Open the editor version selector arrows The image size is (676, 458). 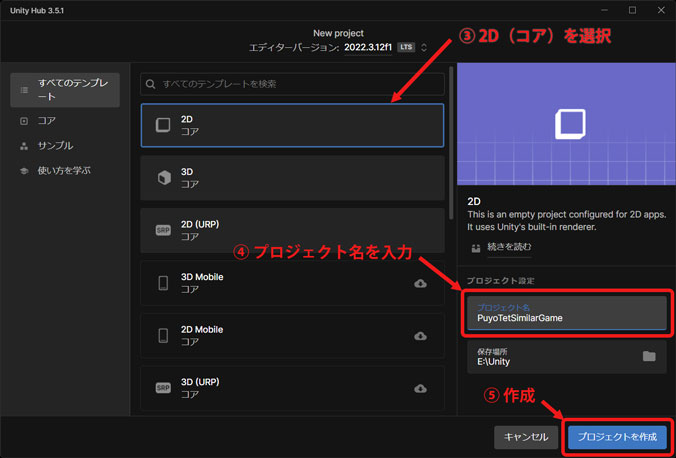coord(424,47)
